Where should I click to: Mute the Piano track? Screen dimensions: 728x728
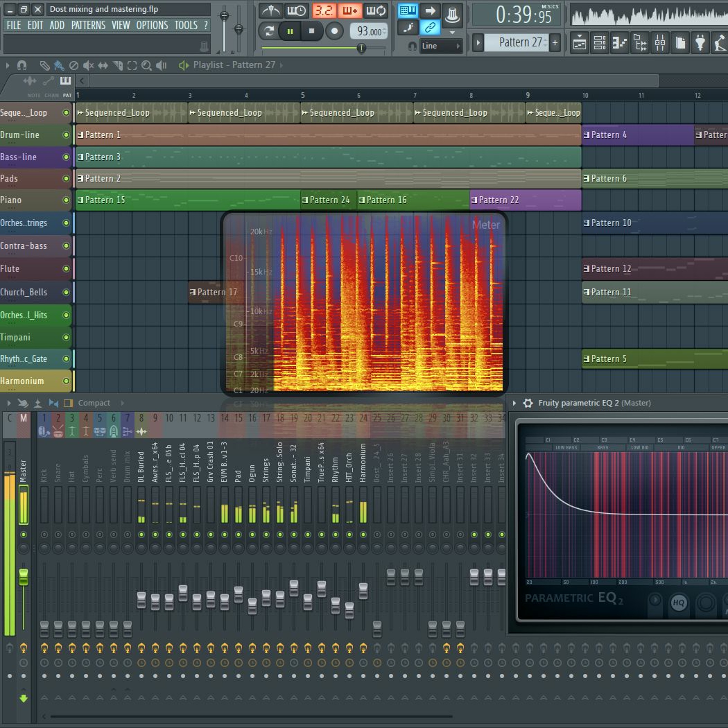[66, 200]
